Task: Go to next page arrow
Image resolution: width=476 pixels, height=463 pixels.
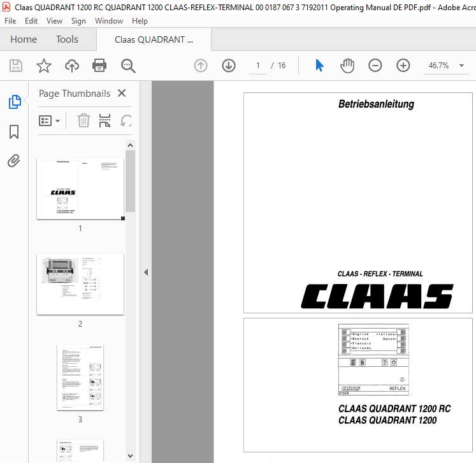Action: click(229, 66)
